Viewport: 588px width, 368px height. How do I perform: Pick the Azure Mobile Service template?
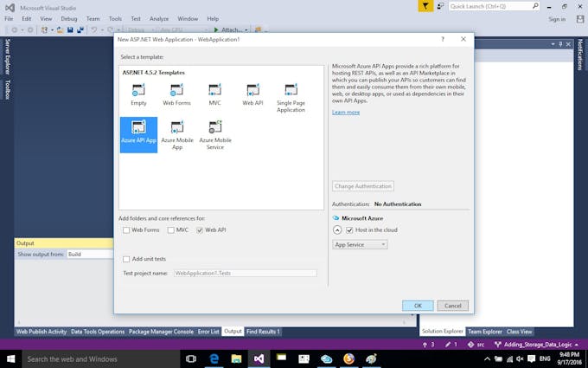coord(215,135)
